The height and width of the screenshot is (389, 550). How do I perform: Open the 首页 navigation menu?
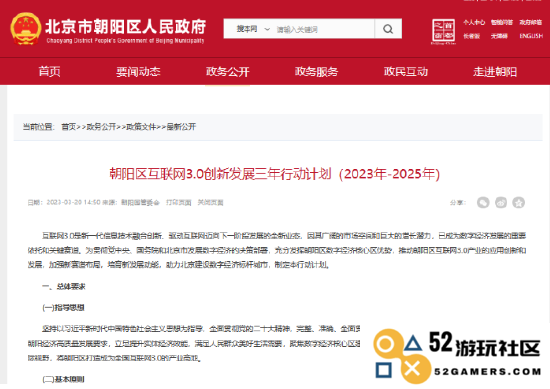49,72
